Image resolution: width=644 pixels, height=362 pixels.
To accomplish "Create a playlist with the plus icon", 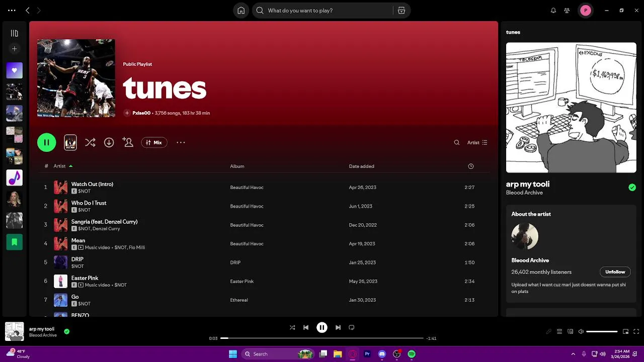I will [x=14, y=49].
